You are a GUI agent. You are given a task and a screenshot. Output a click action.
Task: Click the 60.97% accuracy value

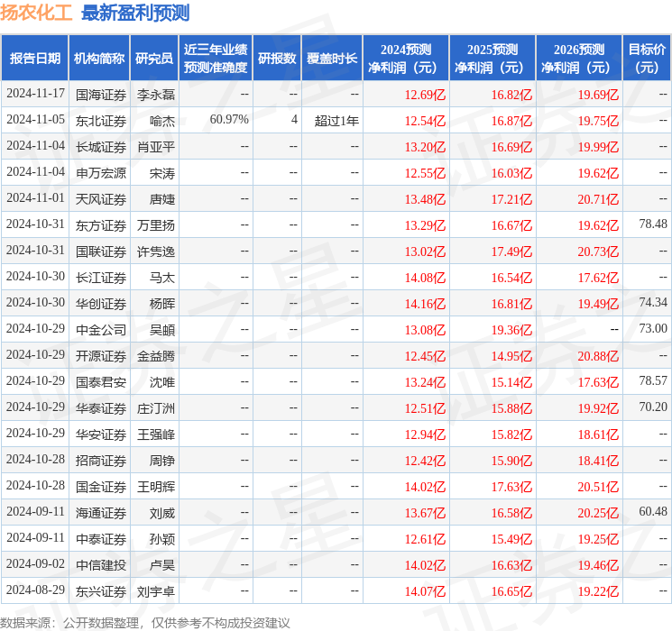[x=229, y=120]
